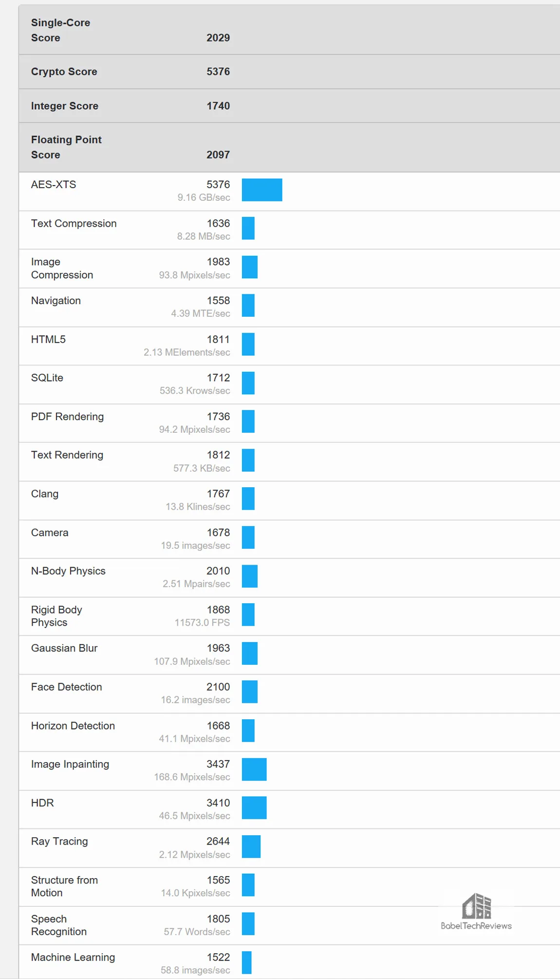Click the N-Body Physics score bar
The width and height of the screenshot is (560, 979).
click(x=250, y=576)
